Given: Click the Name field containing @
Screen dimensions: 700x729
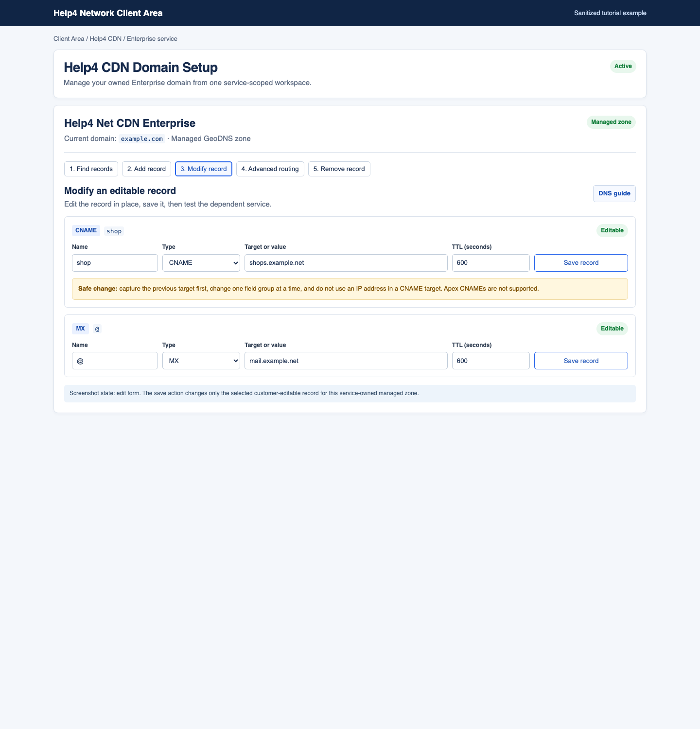Looking at the screenshot, I should point(115,361).
